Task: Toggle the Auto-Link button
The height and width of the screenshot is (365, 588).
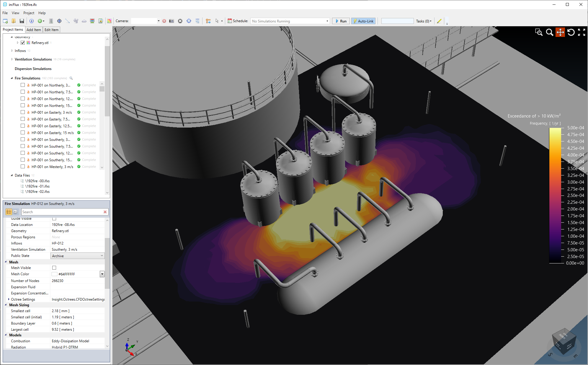Action: click(363, 21)
